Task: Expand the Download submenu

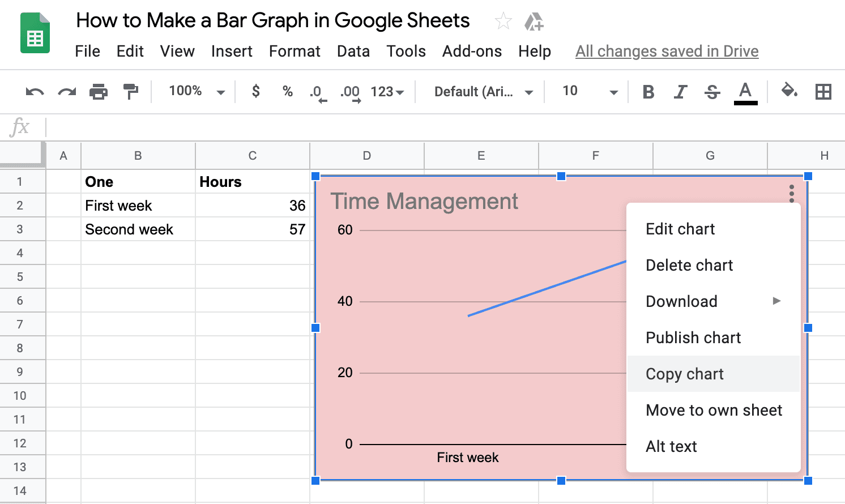Action: point(682,301)
